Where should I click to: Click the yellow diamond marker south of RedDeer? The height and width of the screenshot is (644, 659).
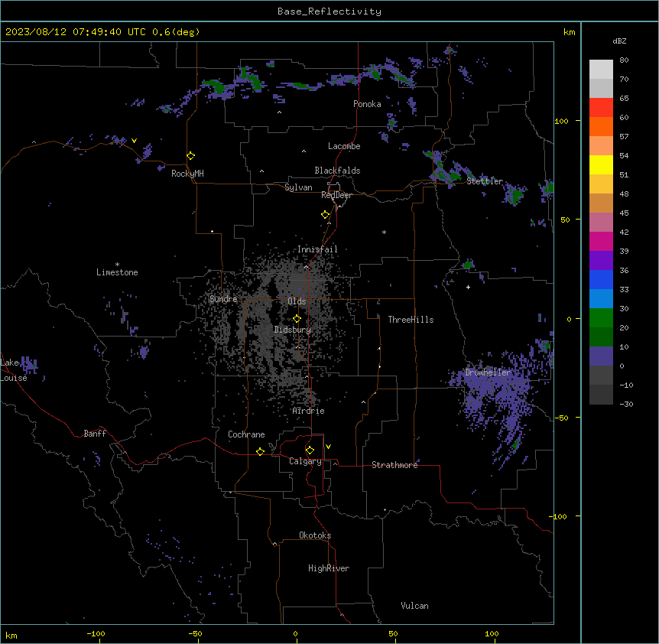325,215
